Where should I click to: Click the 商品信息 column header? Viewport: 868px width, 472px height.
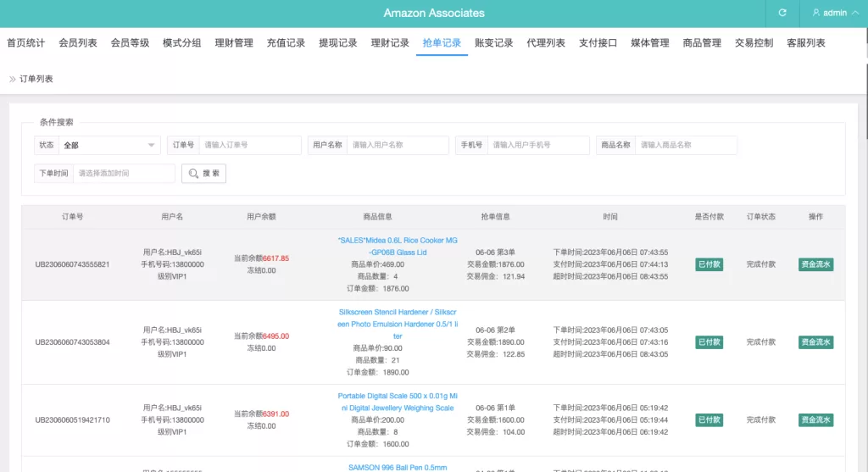pyautogui.click(x=377, y=217)
